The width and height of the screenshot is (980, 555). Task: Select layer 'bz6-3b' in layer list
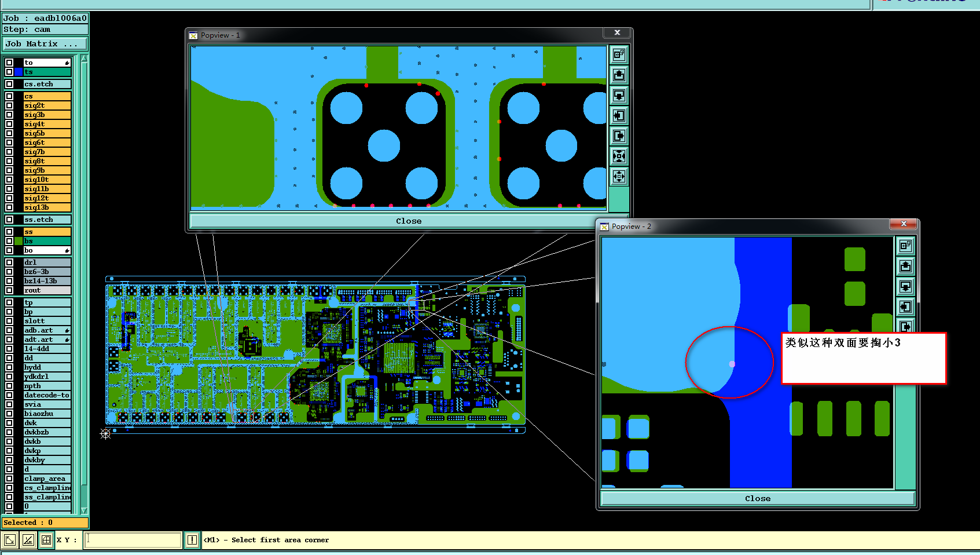[x=47, y=272]
